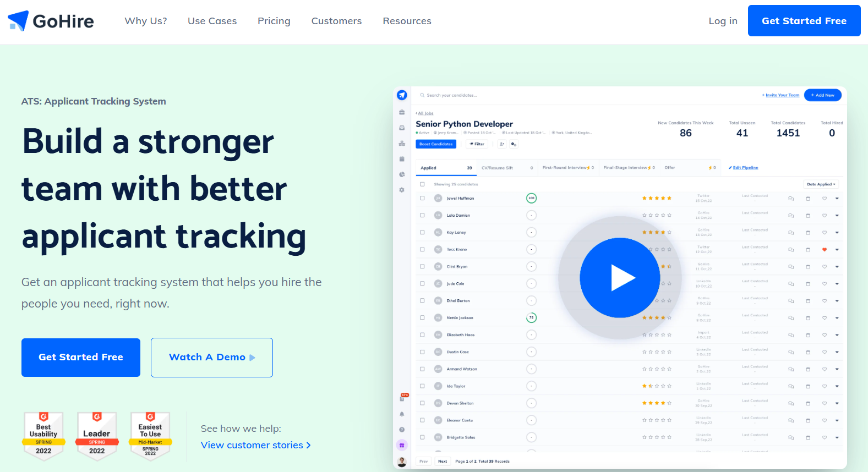Click the user avatar in sidebar
The image size is (868, 472).
click(x=402, y=462)
